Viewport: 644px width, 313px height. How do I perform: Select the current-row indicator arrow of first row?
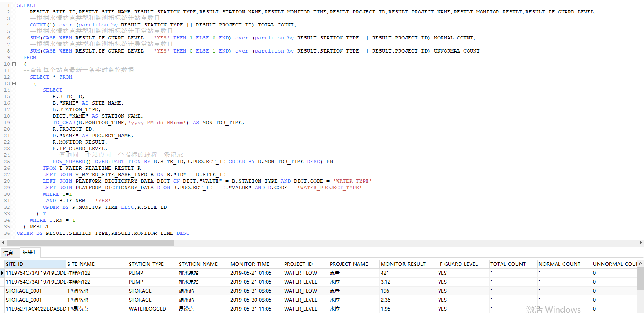2,273
